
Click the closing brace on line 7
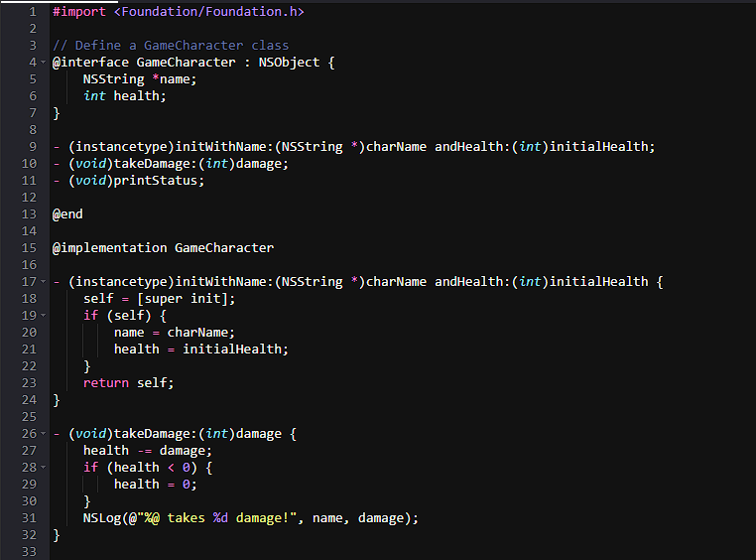click(x=56, y=113)
